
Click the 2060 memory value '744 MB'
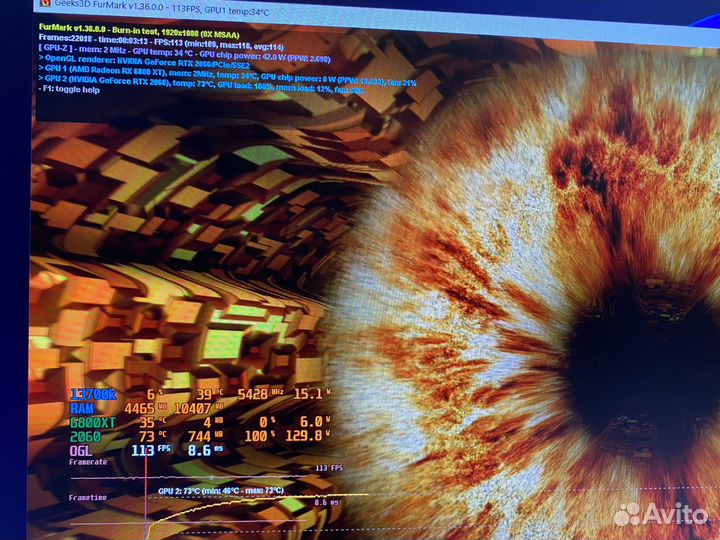coord(206,436)
